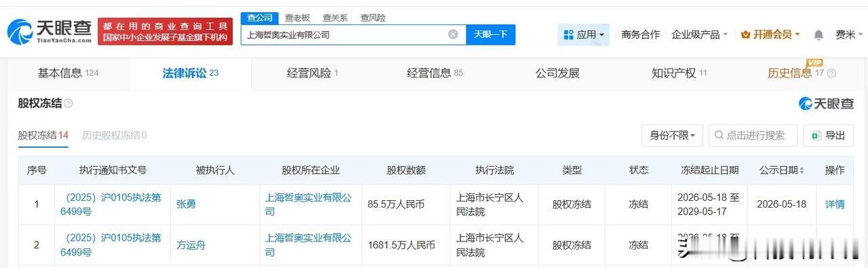Open the 法律诉讼 tab
This screenshot has width=868, height=268.
[x=190, y=73]
